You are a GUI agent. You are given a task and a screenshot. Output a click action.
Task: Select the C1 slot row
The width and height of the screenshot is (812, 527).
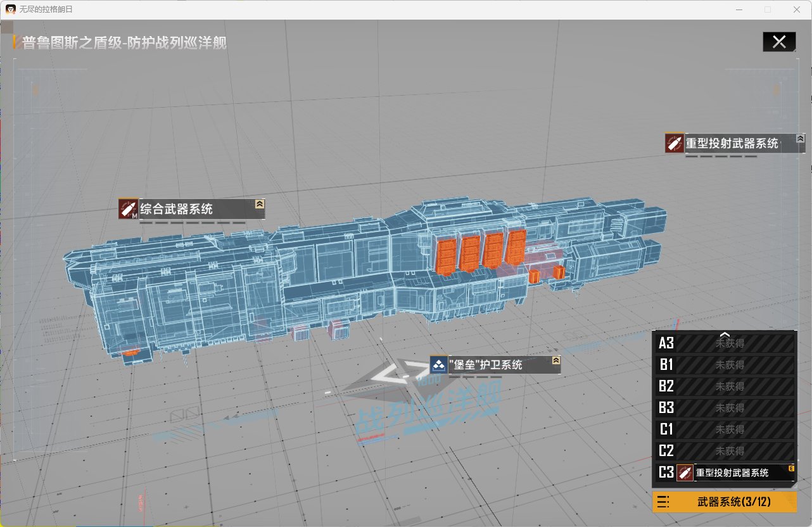tap(725, 429)
